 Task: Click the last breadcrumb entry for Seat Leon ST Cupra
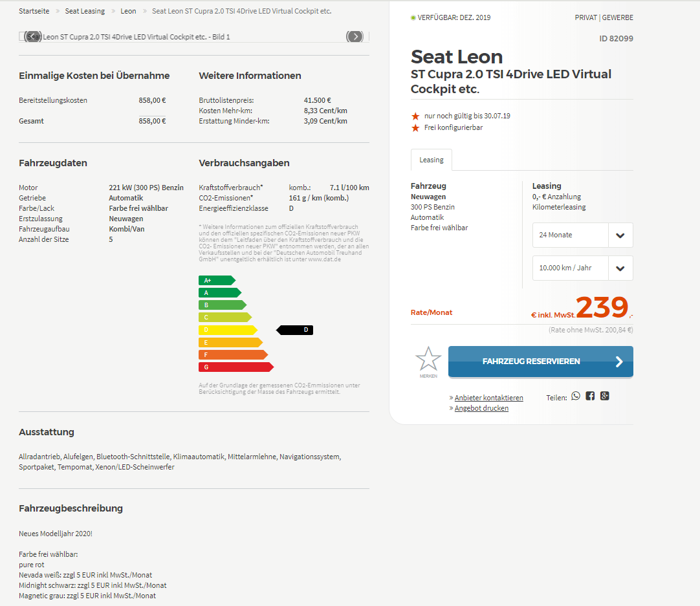(x=241, y=11)
